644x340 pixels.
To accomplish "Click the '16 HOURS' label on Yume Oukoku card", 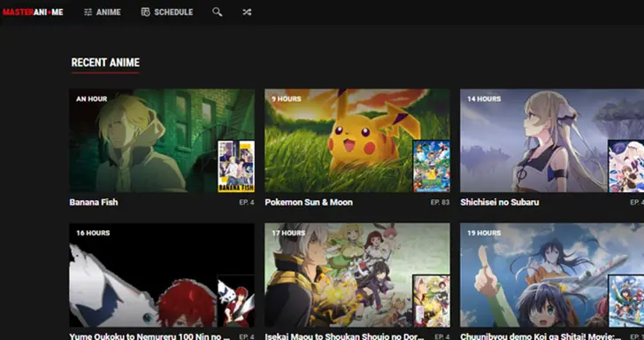I will [93, 233].
